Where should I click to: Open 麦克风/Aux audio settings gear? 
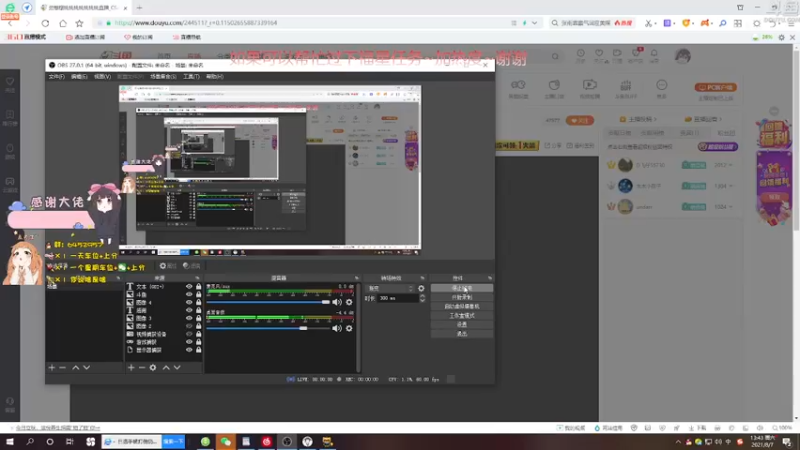click(349, 302)
